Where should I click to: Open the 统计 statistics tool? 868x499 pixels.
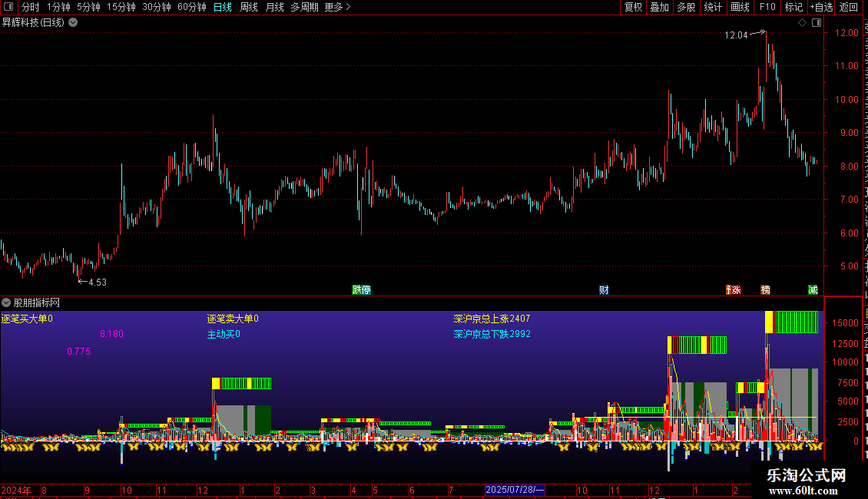tap(713, 7)
